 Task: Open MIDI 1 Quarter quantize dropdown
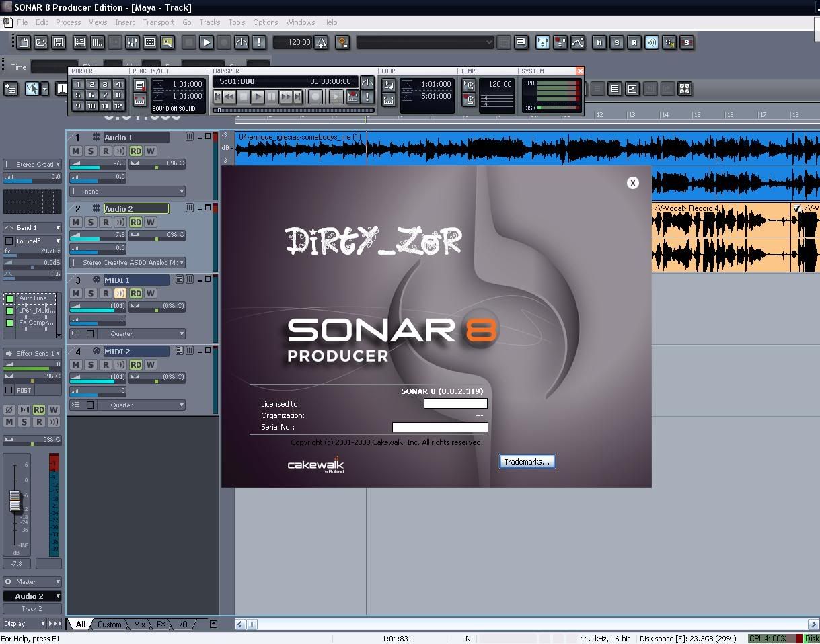pyautogui.click(x=141, y=334)
